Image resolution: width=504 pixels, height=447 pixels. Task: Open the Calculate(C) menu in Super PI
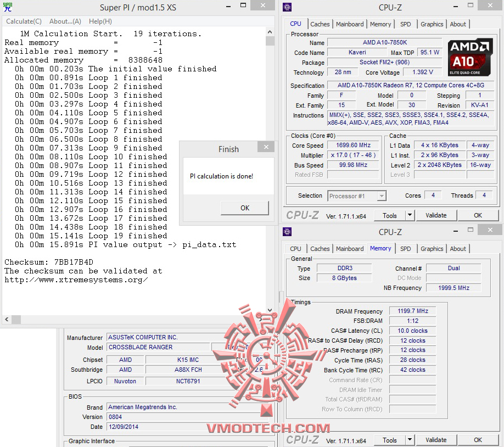click(24, 21)
